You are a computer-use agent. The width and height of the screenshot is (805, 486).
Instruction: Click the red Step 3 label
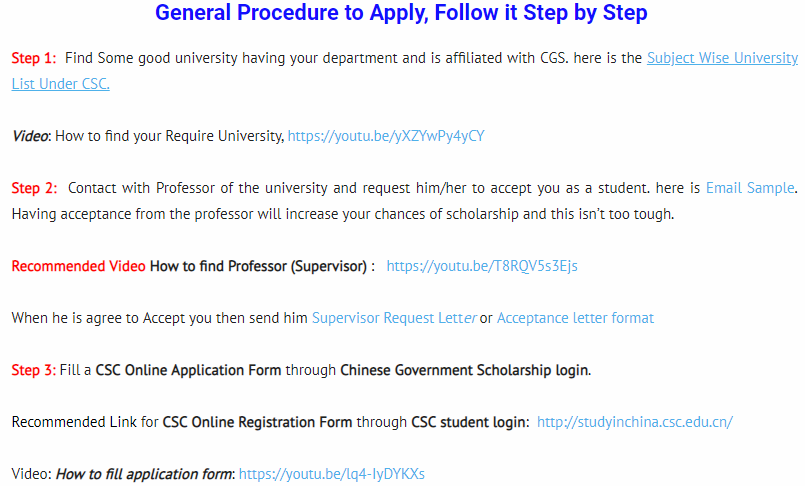pyautogui.click(x=34, y=370)
